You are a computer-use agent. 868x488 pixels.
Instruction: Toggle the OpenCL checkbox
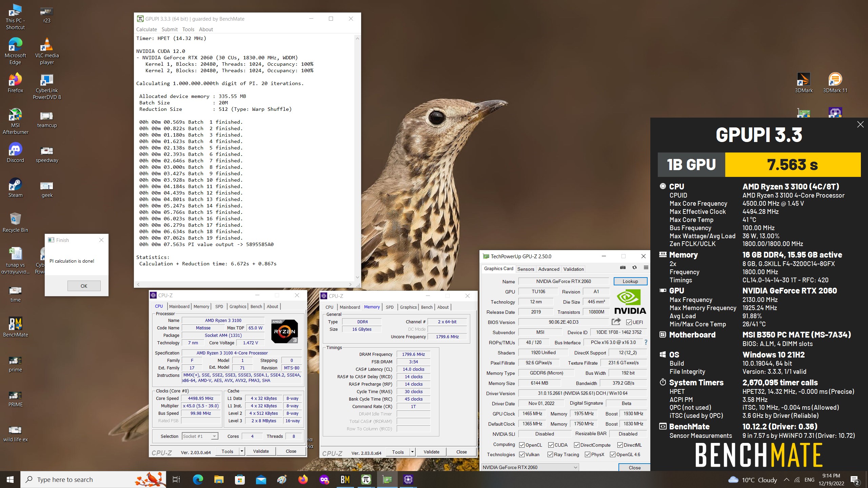(x=522, y=445)
